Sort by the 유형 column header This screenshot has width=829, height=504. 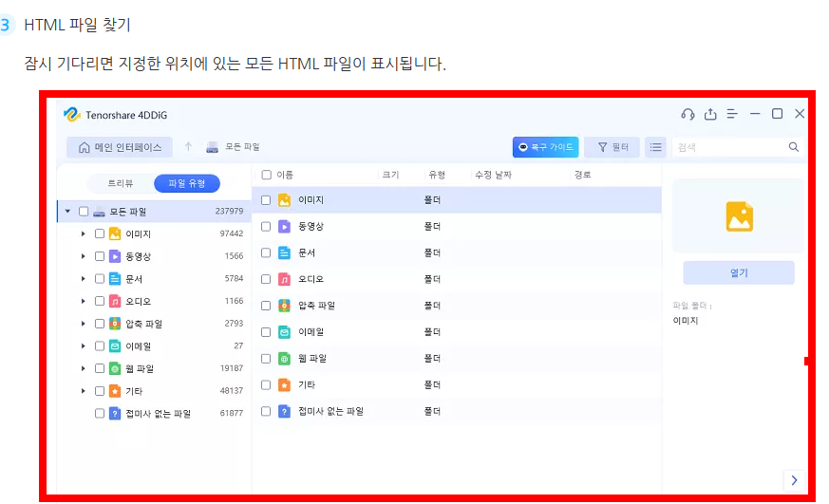point(437,175)
